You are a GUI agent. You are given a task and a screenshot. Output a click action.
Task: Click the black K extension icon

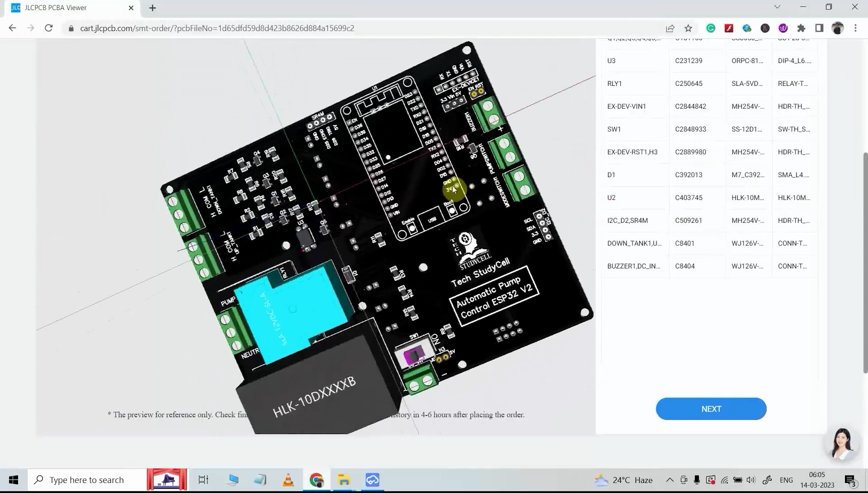(x=765, y=28)
